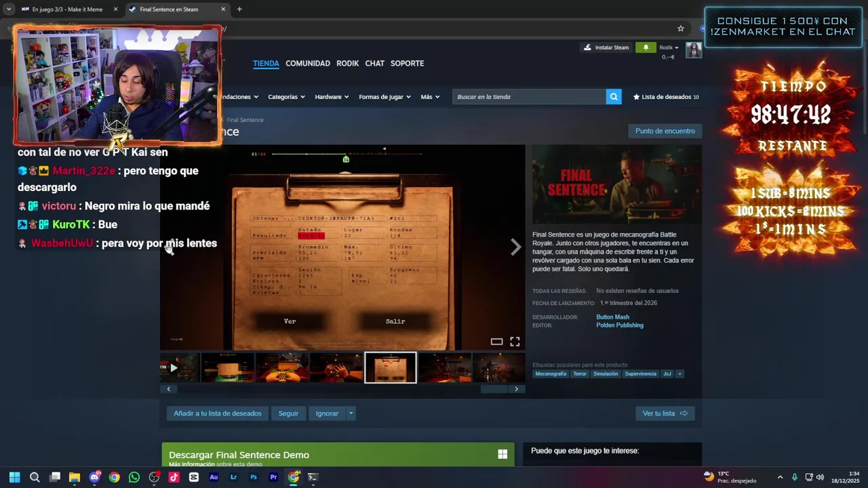The width and height of the screenshot is (868, 488).
Task: Select the Mecanografía tag
Action: pos(551,373)
